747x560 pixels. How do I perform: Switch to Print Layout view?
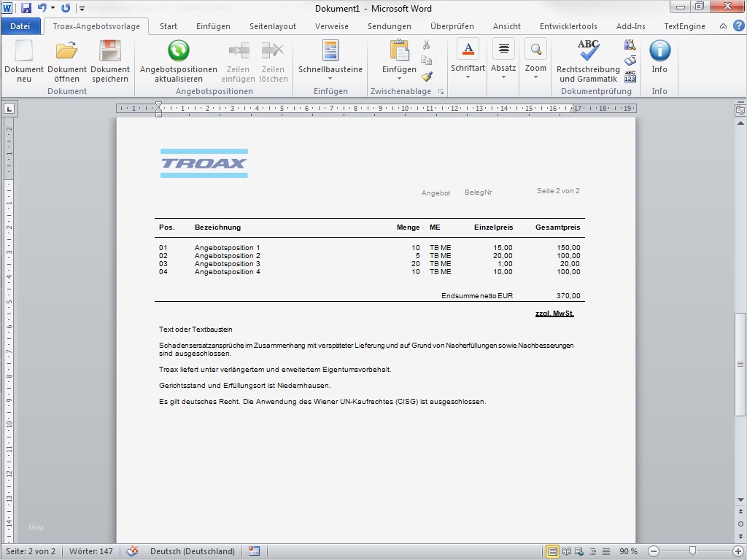552,551
